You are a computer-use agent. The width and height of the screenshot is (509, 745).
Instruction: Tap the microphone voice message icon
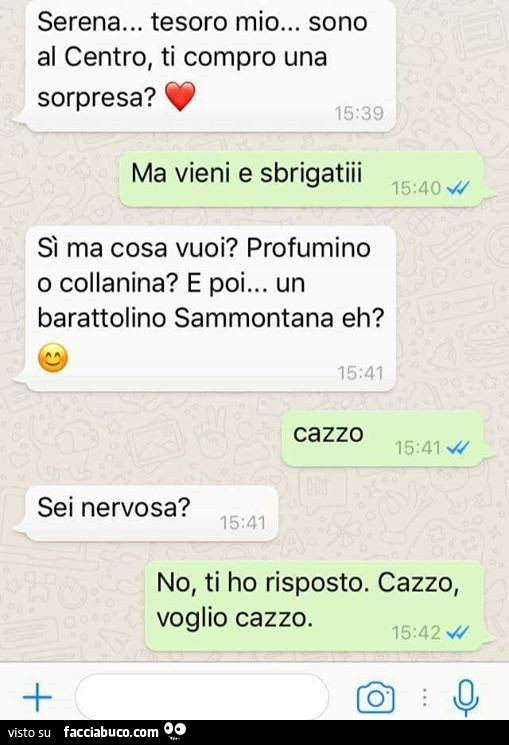[x=466, y=697]
